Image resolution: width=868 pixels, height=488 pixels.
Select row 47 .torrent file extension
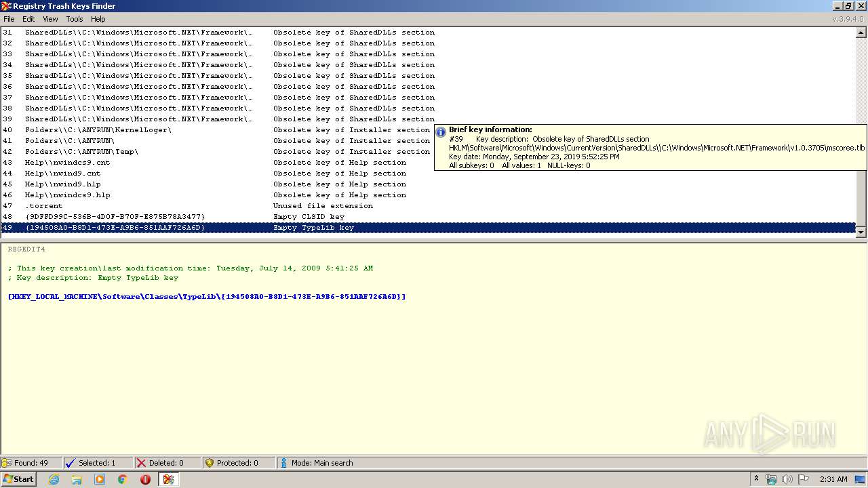point(428,206)
